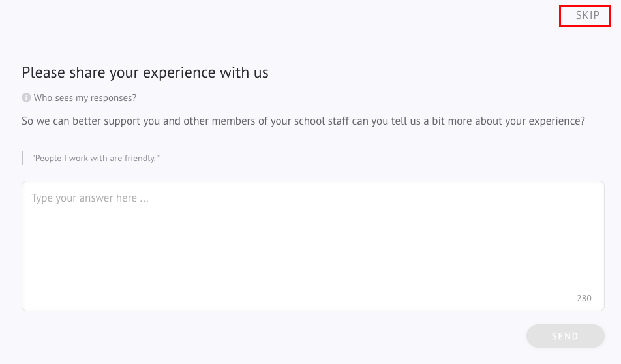Select the Please share your experience with us heading
The height and width of the screenshot is (364, 621).
click(145, 73)
